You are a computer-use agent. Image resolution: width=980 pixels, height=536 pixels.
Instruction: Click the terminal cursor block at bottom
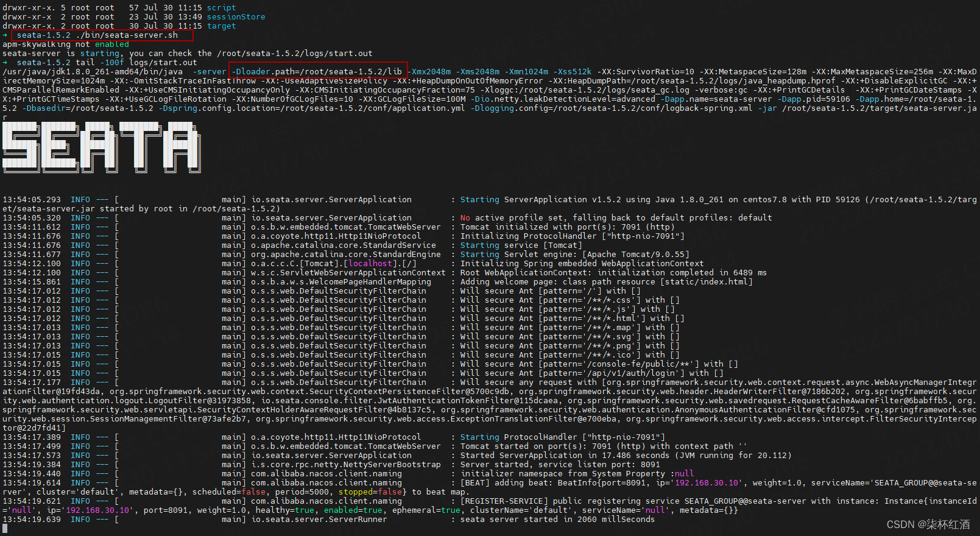click(5, 529)
